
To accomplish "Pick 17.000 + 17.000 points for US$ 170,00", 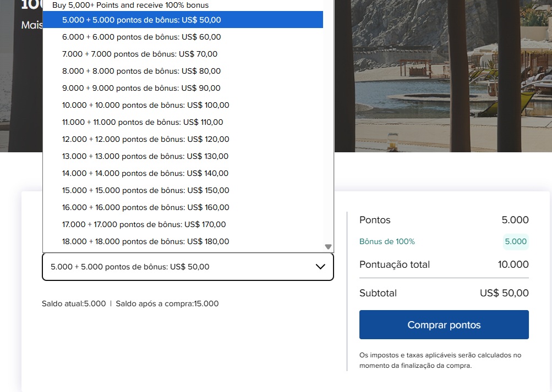I will tap(144, 224).
